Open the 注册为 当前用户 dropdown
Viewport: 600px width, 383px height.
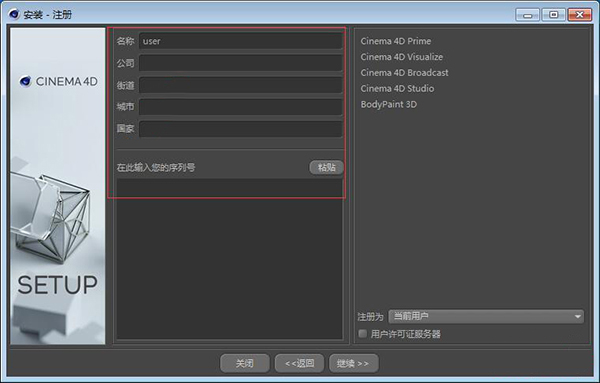point(486,316)
